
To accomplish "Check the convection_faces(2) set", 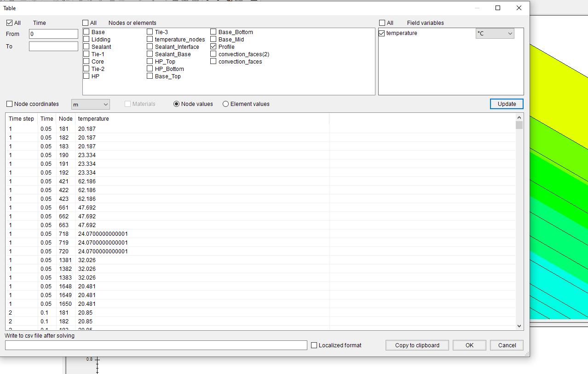I will point(213,54).
